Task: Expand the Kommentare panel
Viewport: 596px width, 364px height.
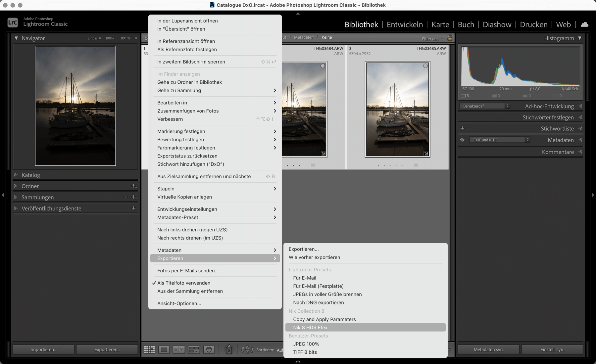Action: (x=580, y=152)
